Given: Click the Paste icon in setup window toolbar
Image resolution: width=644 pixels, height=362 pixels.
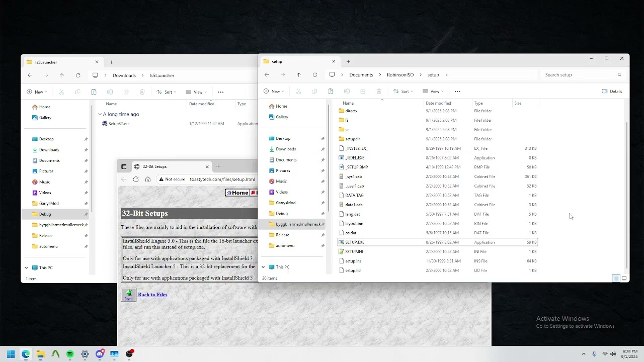Looking at the screenshot, I should [x=331, y=92].
